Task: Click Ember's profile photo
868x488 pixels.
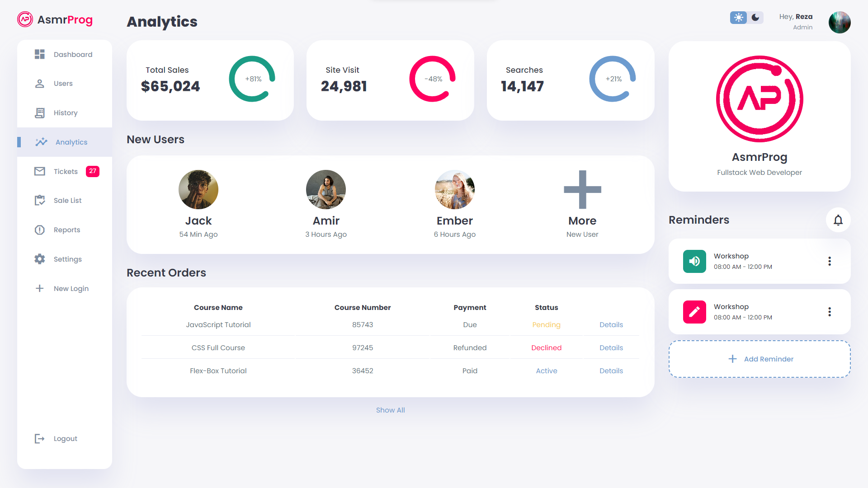Action: [454, 190]
